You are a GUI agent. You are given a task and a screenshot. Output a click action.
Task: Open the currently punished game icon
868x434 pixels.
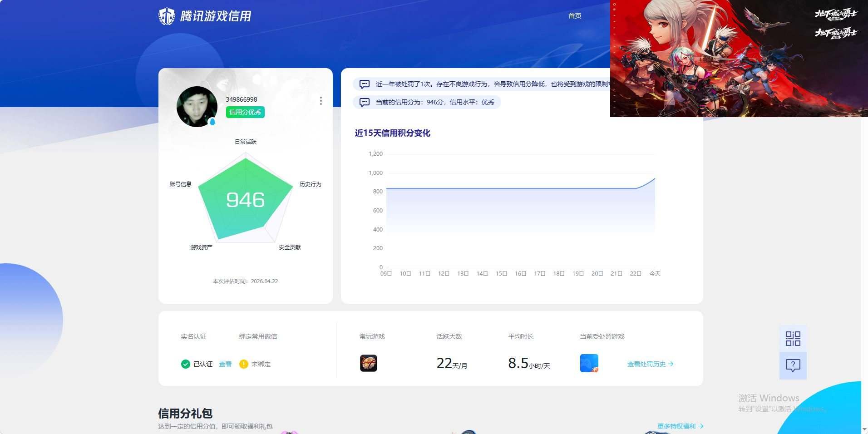click(x=589, y=363)
